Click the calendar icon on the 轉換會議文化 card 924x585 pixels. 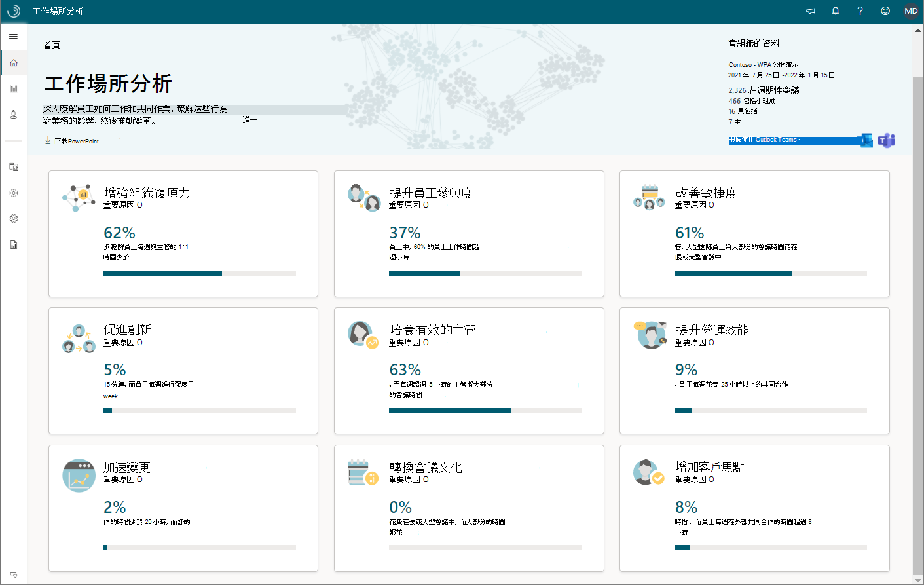coord(363,472)
